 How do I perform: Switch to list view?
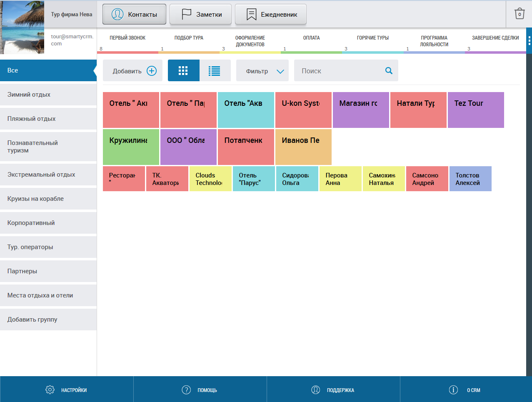pos(215,71)
